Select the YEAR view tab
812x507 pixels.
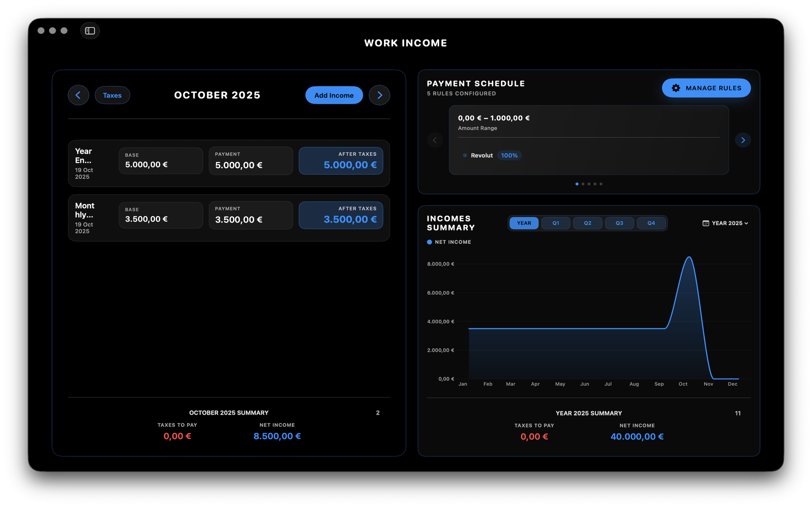tap(524, 223)
